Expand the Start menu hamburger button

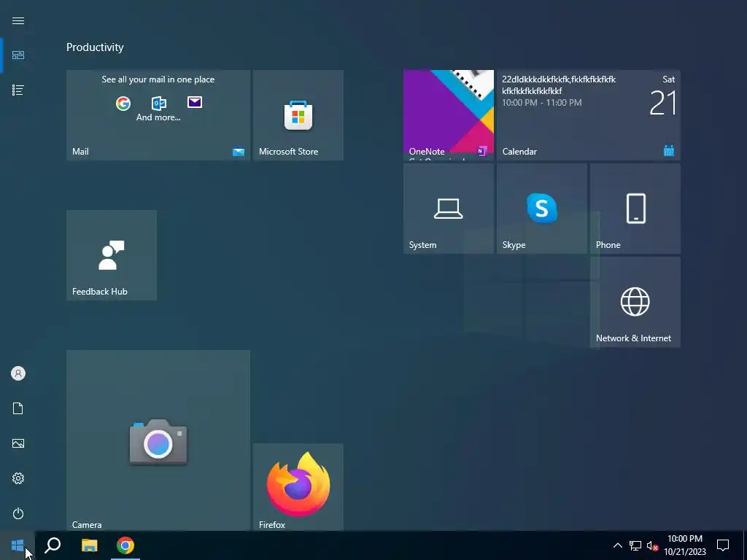18,21
